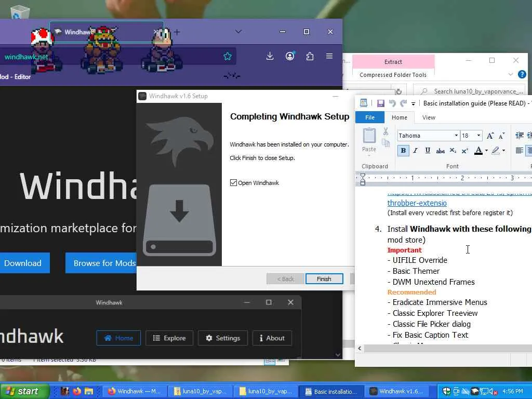Expand the Explorer ribbon chevron
The image size is (532, 399).
pyautogui.click(x=511, y=74)
